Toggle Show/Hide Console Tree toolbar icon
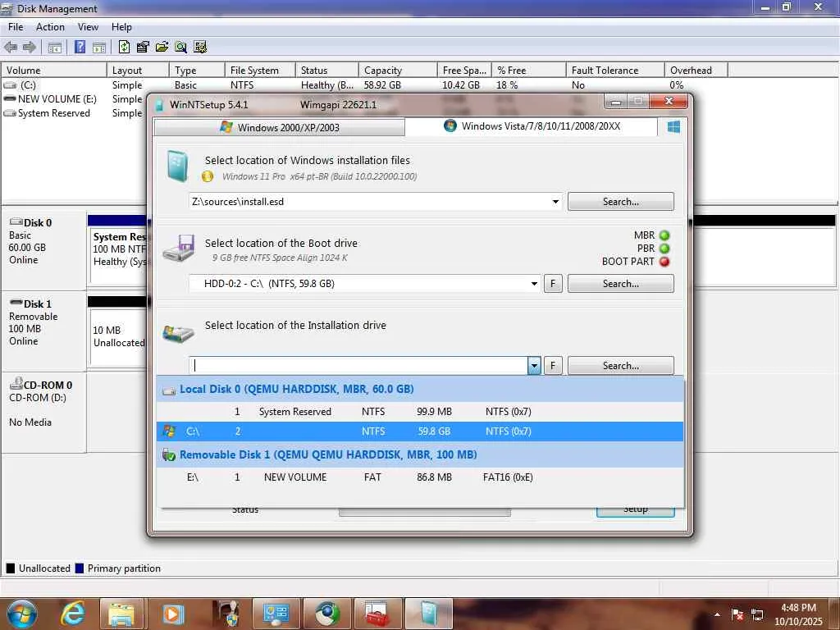 click(x=55, y=48)
